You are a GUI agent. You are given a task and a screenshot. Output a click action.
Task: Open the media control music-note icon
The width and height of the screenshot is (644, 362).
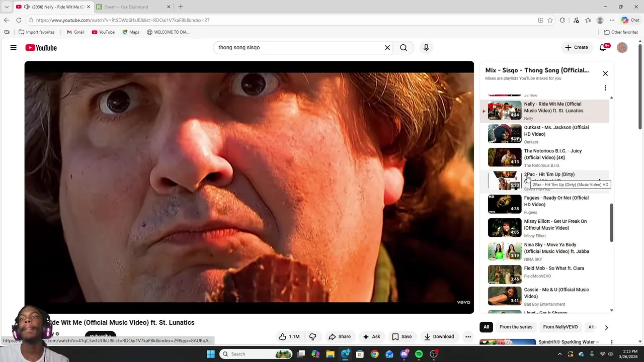coord(576,20)
